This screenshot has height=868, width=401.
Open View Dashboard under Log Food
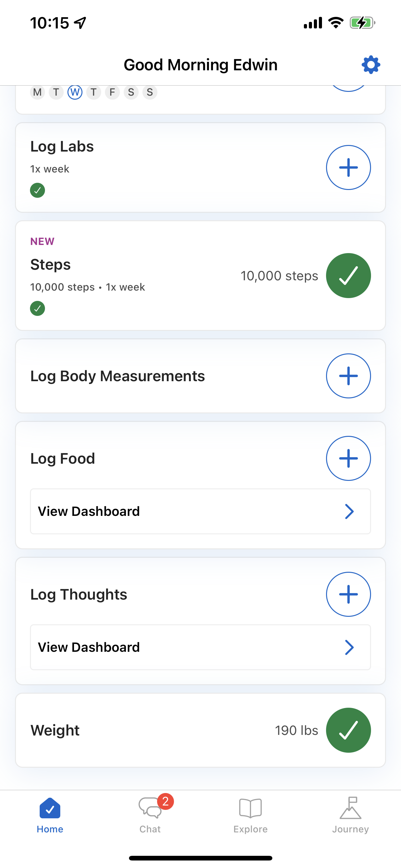(x=200, y=511)
